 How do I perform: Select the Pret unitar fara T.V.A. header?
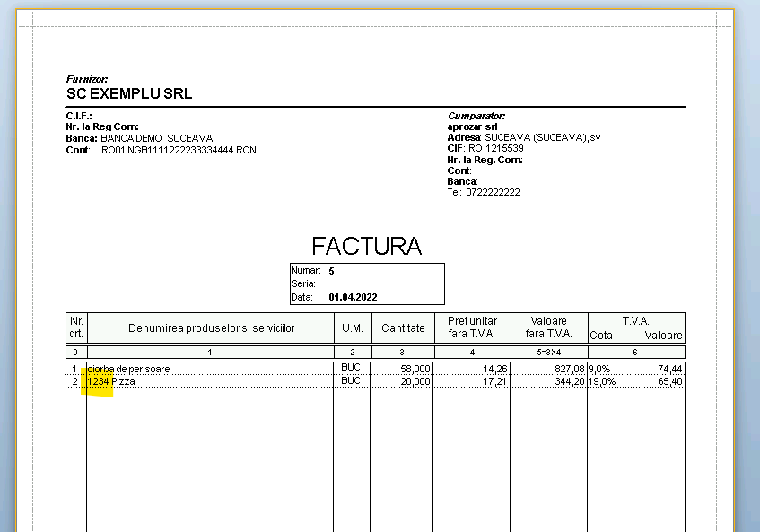click(472, 327)
